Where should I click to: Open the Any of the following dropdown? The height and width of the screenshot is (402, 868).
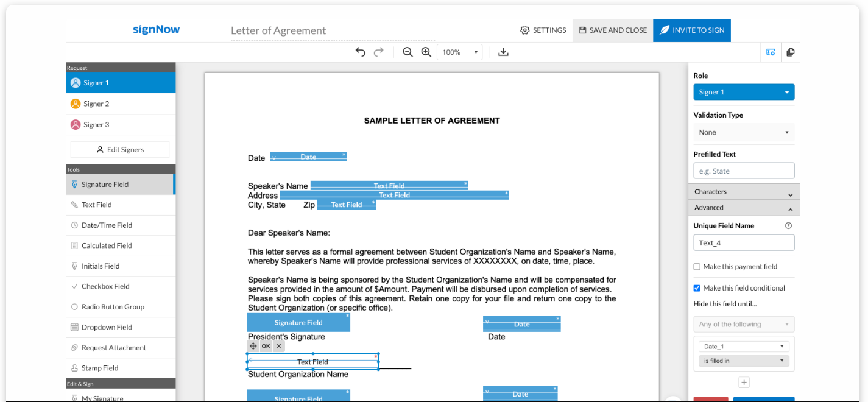744,325
